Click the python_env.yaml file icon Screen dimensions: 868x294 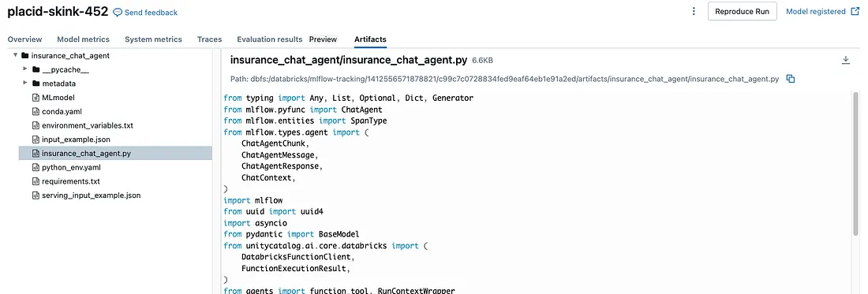click(36, 167)
